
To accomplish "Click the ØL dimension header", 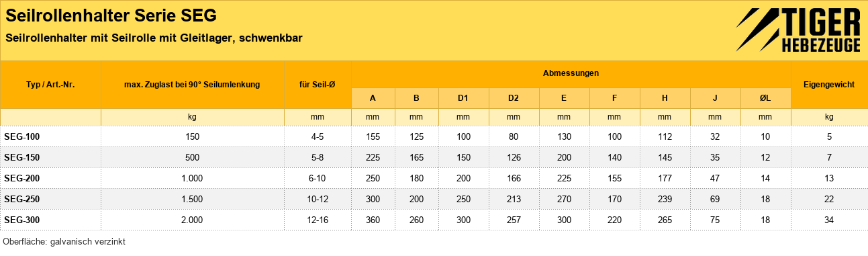I will [765, 98].
